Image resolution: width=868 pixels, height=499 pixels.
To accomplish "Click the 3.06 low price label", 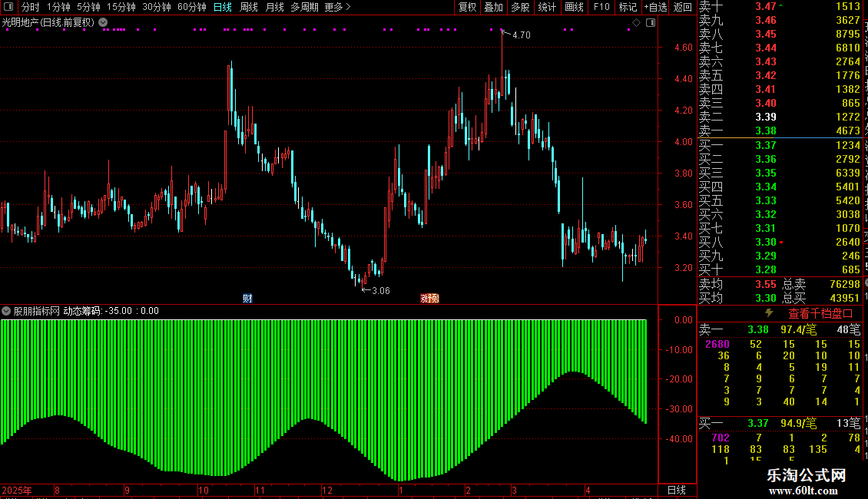I will 380,291.
